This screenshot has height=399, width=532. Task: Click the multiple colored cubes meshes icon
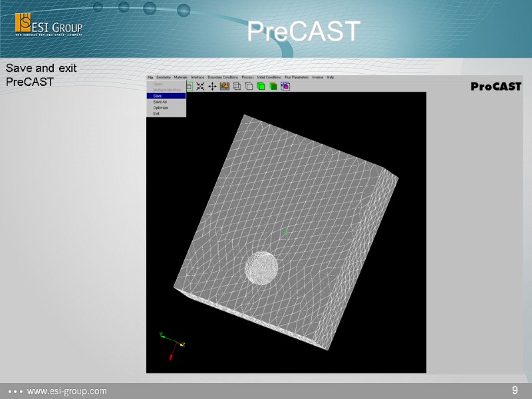pyautogui.click(x=285, y=86)
